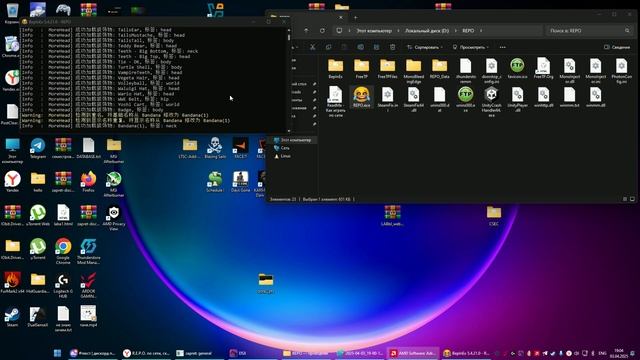Toggle the Сведения details pane button
The image size is (640, 360).
[x=617, y=47]
